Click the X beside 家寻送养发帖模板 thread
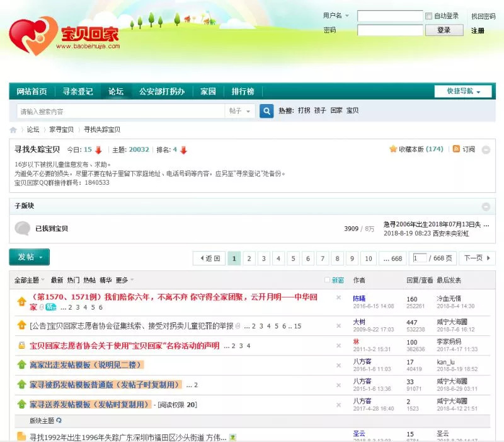The width and height of the screenshot is (504, 442). pos(338,405)
